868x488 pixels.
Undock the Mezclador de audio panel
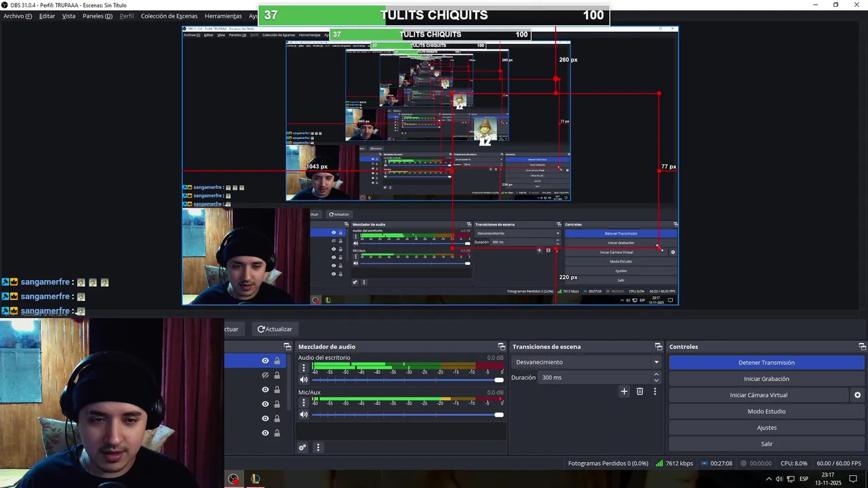(501, 347)
